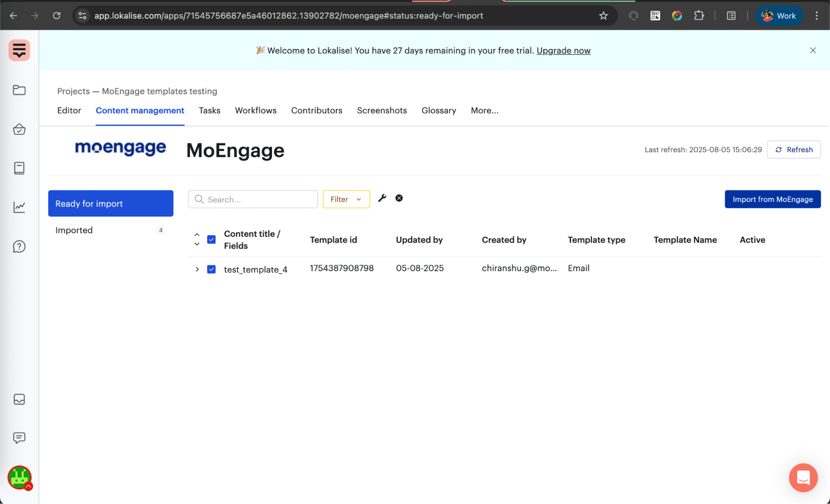Click template id 1754387908798
830x504 pixels.
coord(341,268)
